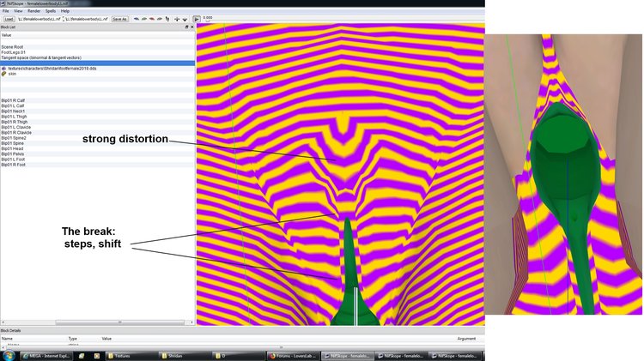The image size is (644, 361).
Task: Switch to Forums LoversLab Firefox window
Action: (293, 356)
